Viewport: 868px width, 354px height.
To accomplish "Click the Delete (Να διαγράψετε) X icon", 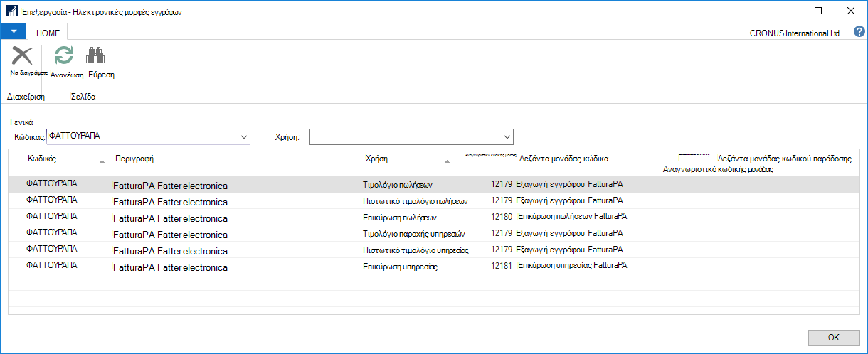I will pyautogui.click(x=23, y=56).
